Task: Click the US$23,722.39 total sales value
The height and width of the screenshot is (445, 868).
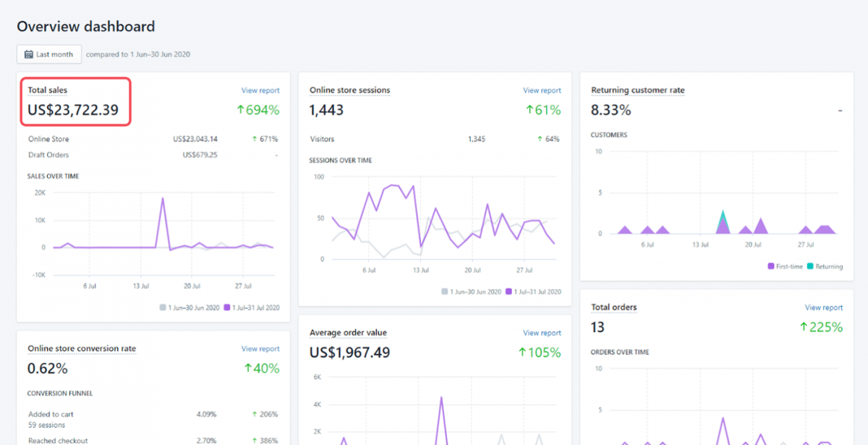Action: 73,110
